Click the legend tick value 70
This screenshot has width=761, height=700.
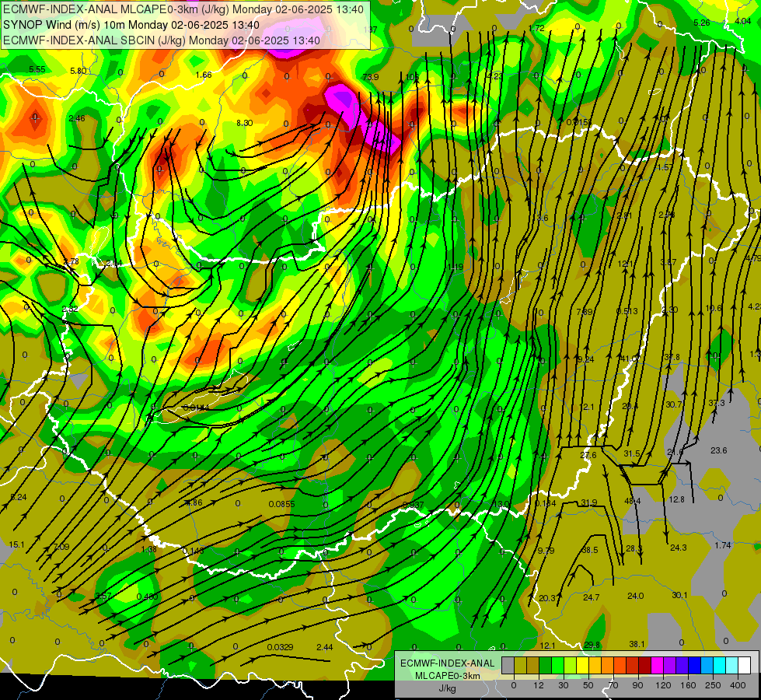pyautogui.click(x=613, y=685)
